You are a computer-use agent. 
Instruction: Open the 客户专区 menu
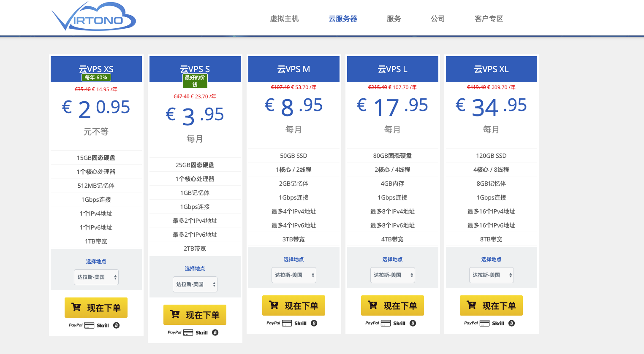pyautogui.click(x=489, y=19)
